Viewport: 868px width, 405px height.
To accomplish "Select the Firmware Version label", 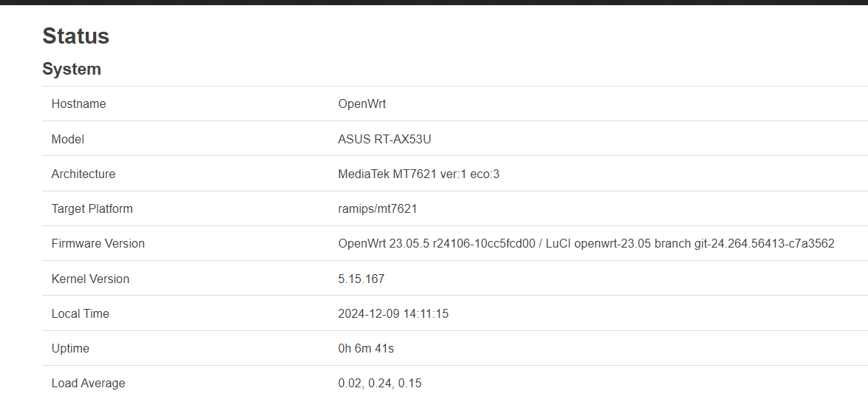I will pos(98,243).
